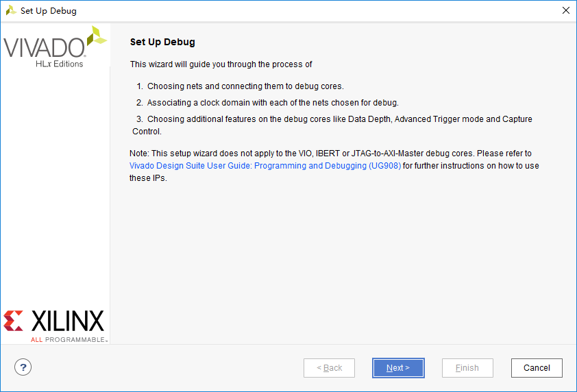Click the Note paragraph about VIO and IBERT
This screenshot has width=577, height=392.
(334, 166)
